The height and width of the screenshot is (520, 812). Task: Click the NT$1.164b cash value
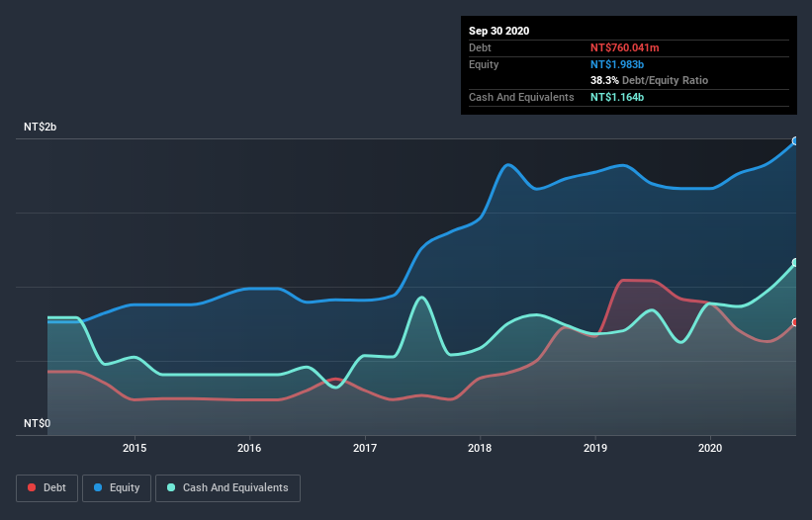coord(617,97)
